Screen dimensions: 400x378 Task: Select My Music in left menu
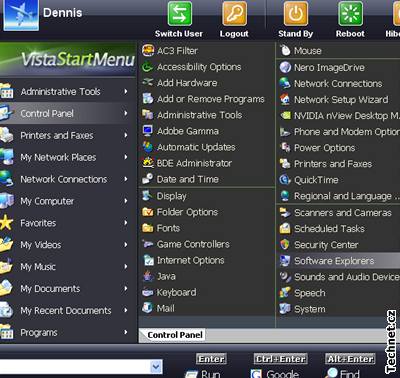tap(67, 267)
